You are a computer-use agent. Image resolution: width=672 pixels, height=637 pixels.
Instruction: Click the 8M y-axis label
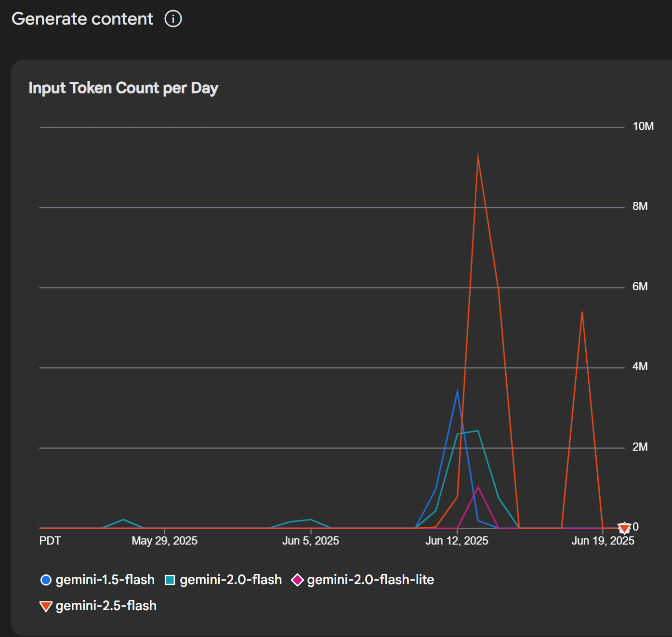click(x=640, y=206)
